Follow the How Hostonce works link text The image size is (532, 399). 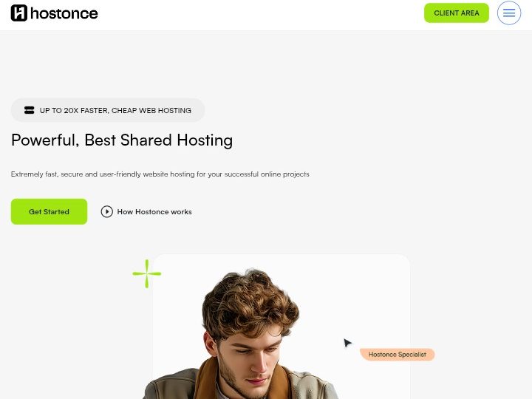point(154,212)
